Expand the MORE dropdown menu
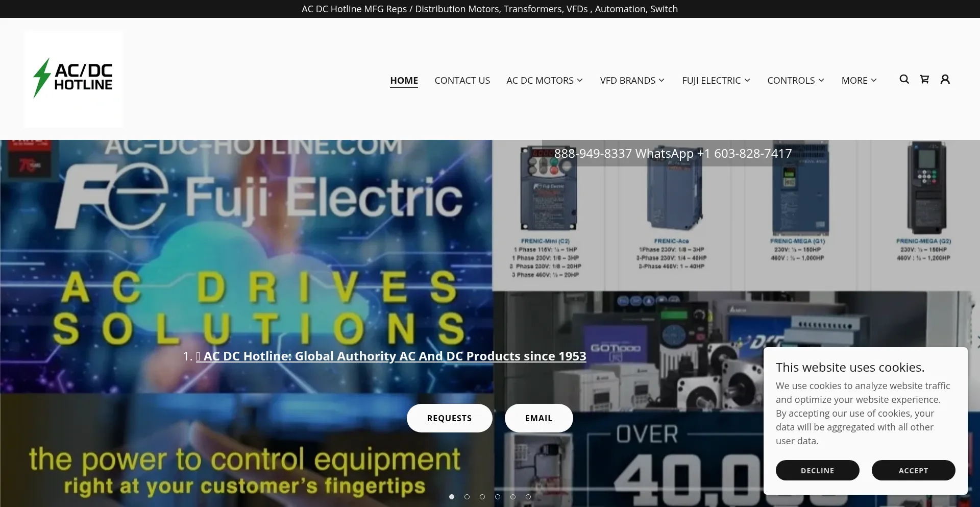980x507 pixels. pyautogui.click(x=859, y=80)
